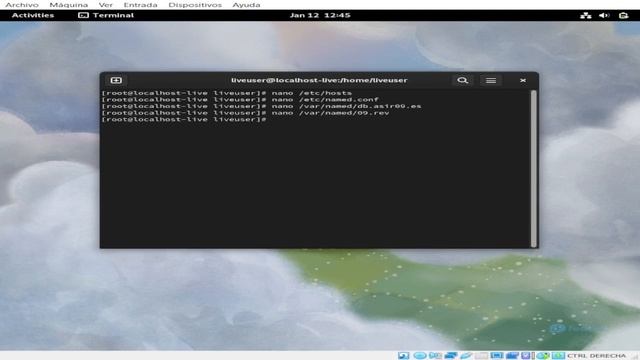The width and height of the screenshot is (640, 360).
Task: Click the VirtualBox audio status icon
Action: 435,356
